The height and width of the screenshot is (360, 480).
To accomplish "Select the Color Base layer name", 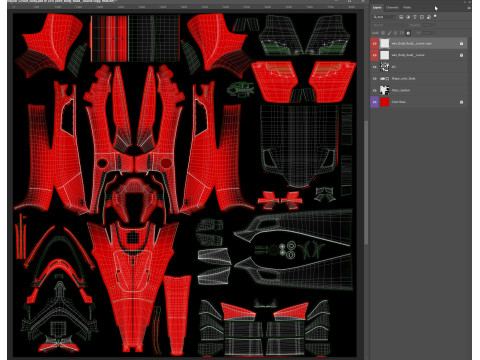I will [x=399, y=102].
